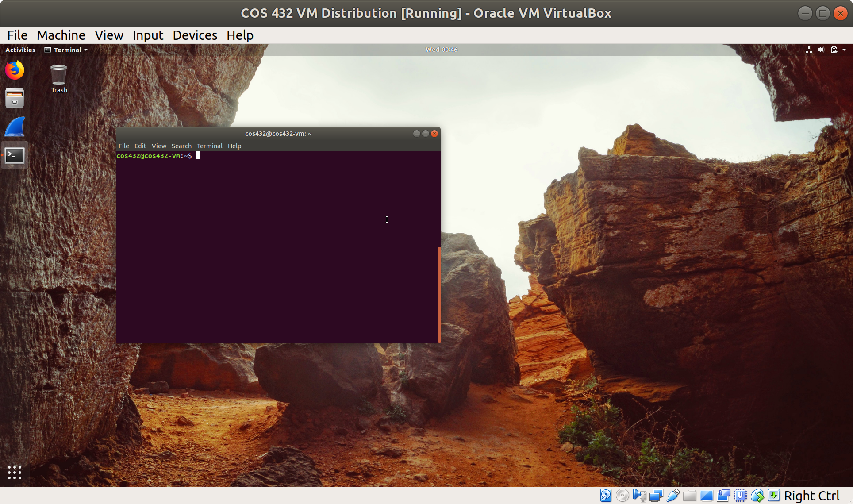Screen dimensions: 853x504
Task: Open the Show Applications grid
Action: point(15,472)
